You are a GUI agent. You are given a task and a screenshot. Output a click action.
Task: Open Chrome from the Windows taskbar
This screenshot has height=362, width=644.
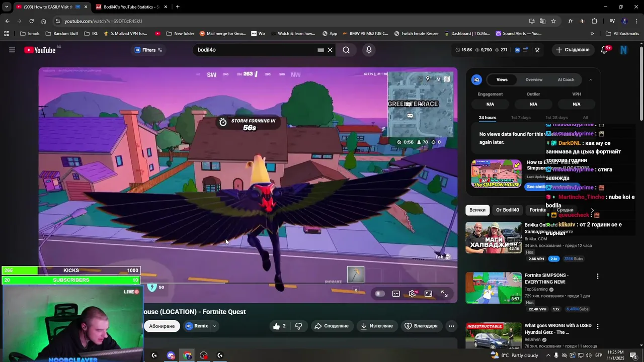click(x=188, y=355)
